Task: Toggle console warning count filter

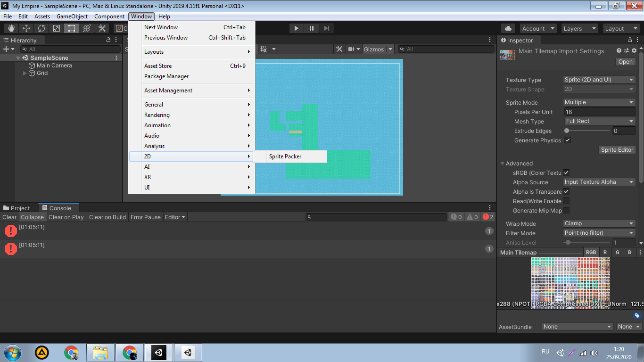Action: tap(472, 217)
